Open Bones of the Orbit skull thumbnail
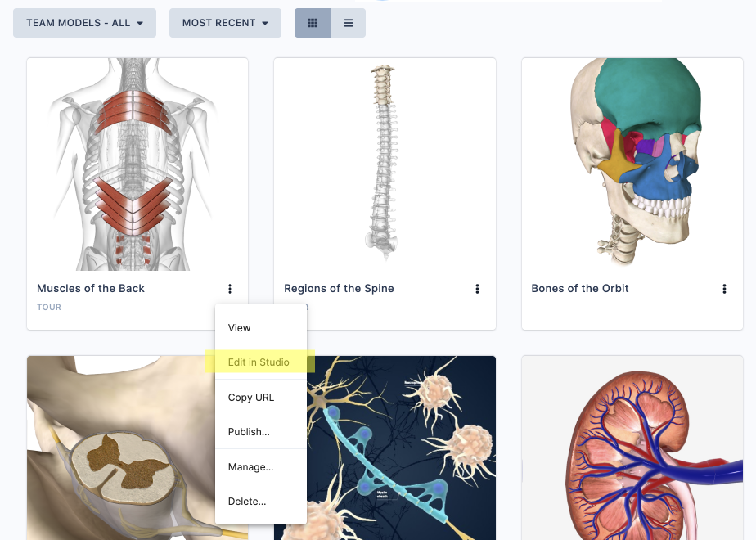 632,164
